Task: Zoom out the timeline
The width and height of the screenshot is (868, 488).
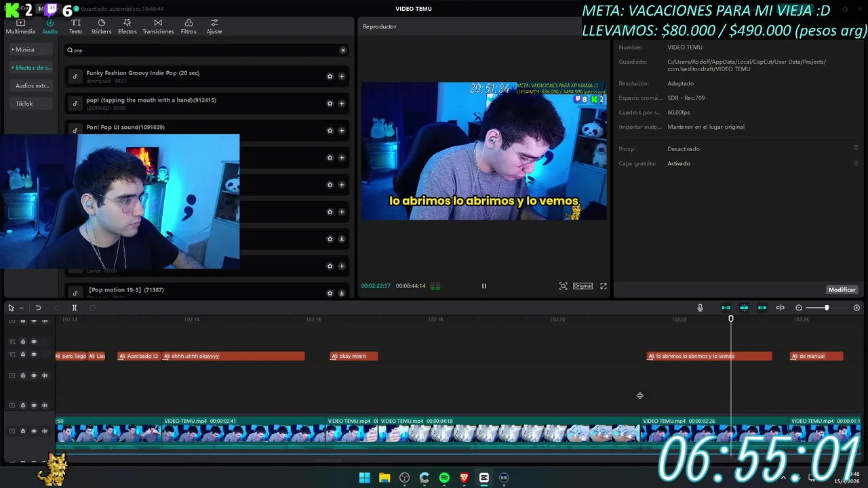Action: [799, 308]
